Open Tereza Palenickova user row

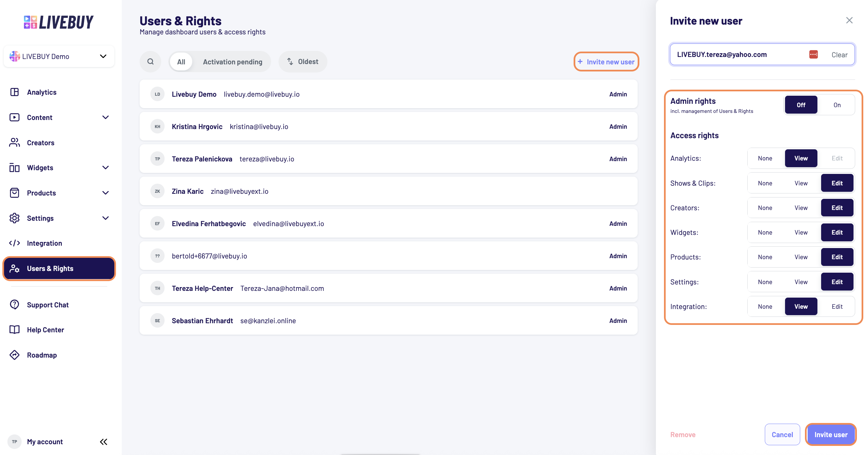coord(388,159)
